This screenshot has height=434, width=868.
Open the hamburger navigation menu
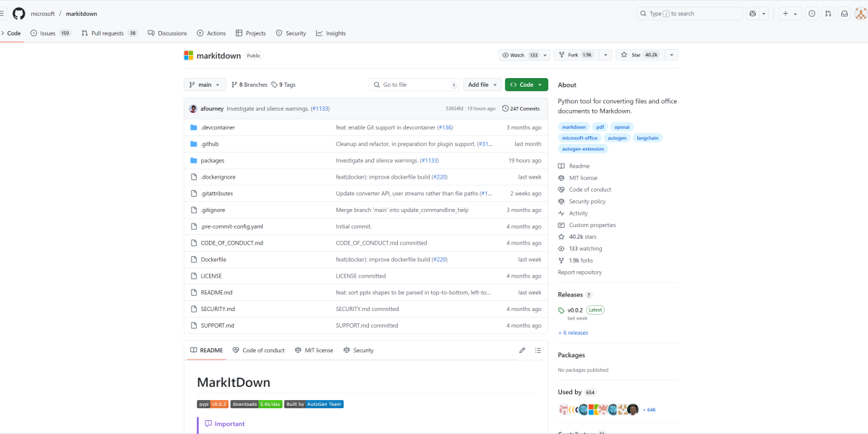point(2,13)
